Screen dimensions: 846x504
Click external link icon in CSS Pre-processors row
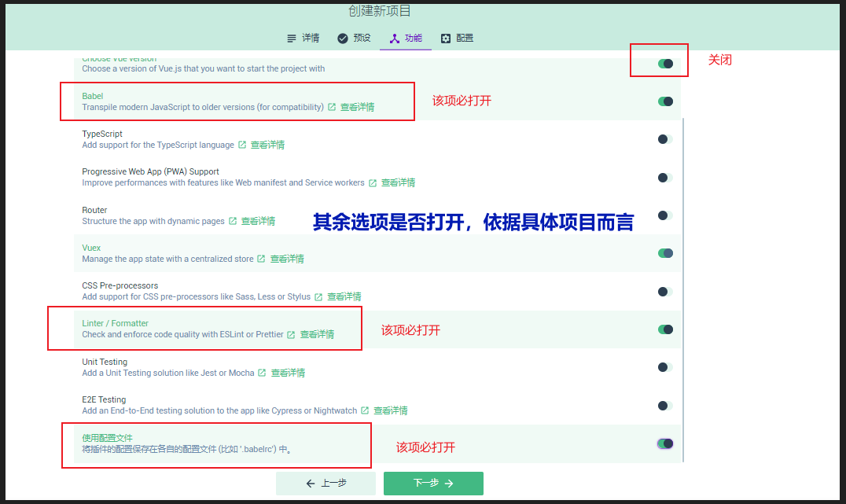point(318,296)
